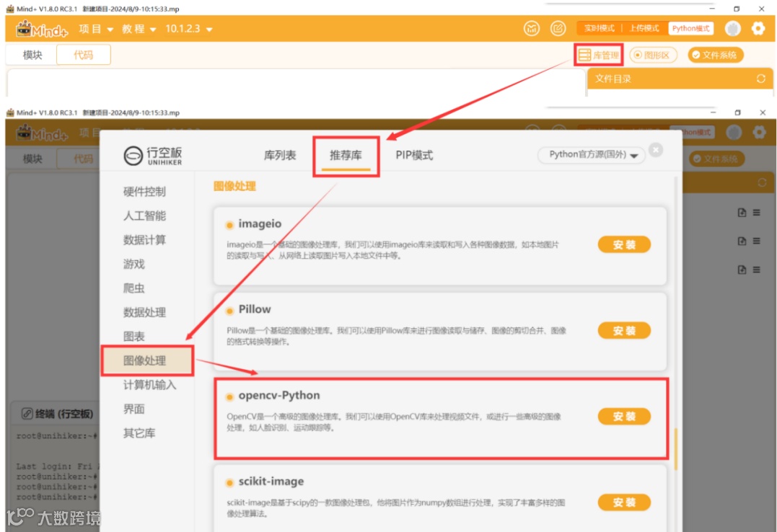777x532 pixels.
Task: Select the 人工智能 category
Action: (144, 216)
